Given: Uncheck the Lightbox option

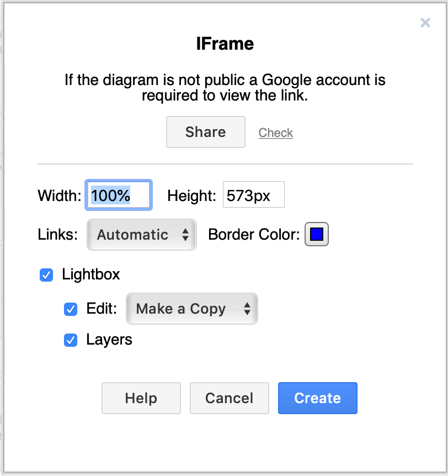Looking at the screenshot, I should pos(46,274).
